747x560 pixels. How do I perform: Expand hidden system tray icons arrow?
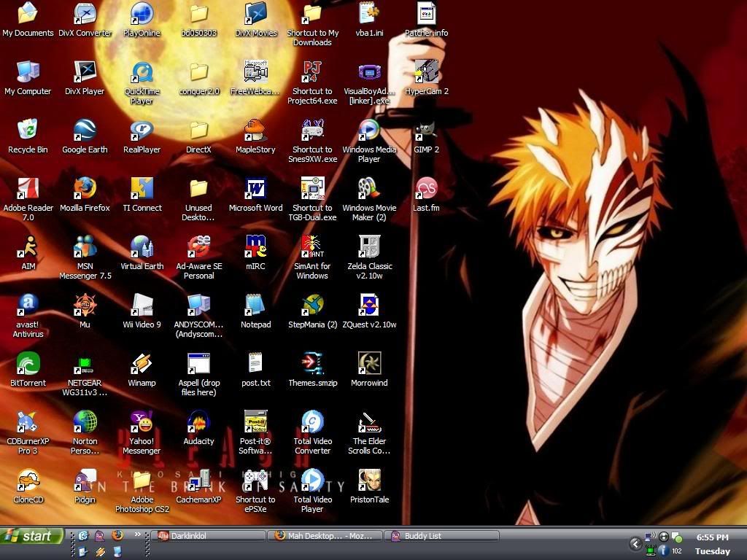click(x=635, y=544)
